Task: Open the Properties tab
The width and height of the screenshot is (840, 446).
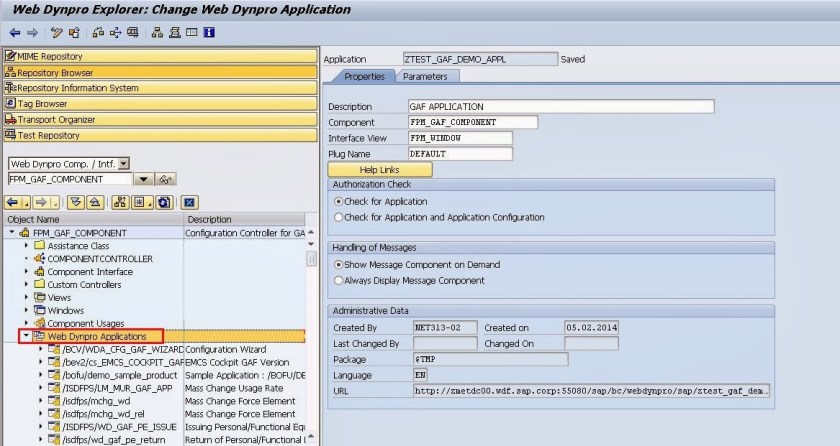Action: click(x=364, y=76)
